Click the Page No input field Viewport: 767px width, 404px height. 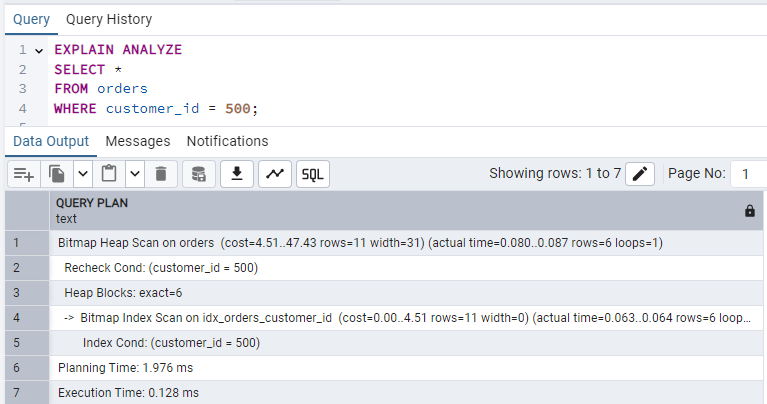pyautogui.click(x=748, y=174)
